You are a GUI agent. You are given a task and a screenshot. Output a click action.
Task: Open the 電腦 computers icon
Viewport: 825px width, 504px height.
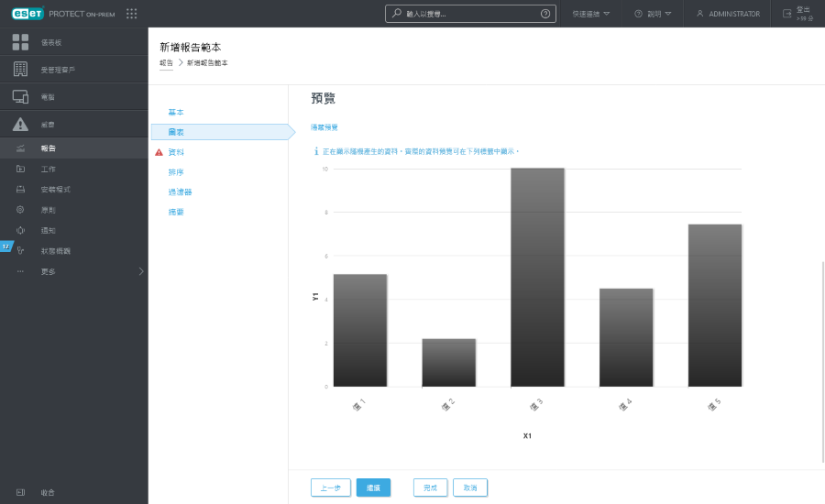coord(20,97)
